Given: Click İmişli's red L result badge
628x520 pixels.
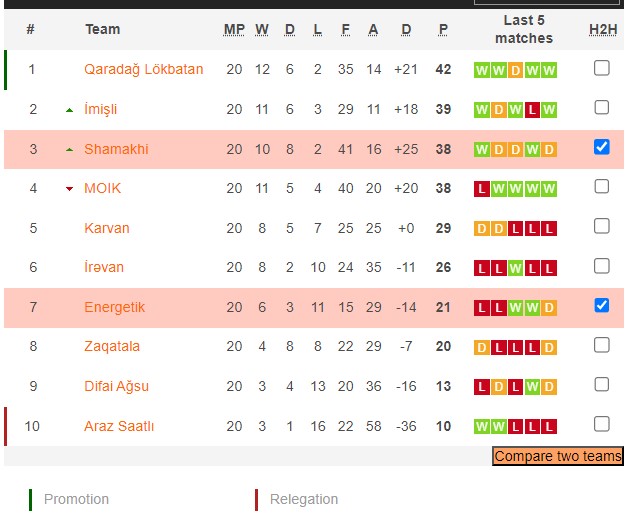Looking at the screenshot, I should tap(532, 109).
